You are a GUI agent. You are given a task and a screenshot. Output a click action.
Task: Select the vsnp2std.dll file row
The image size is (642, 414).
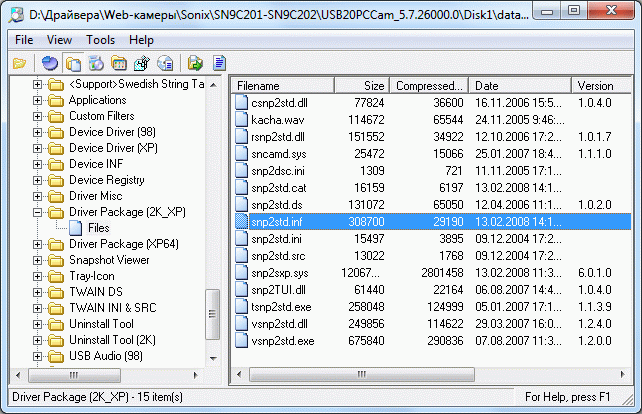(432, 324)
